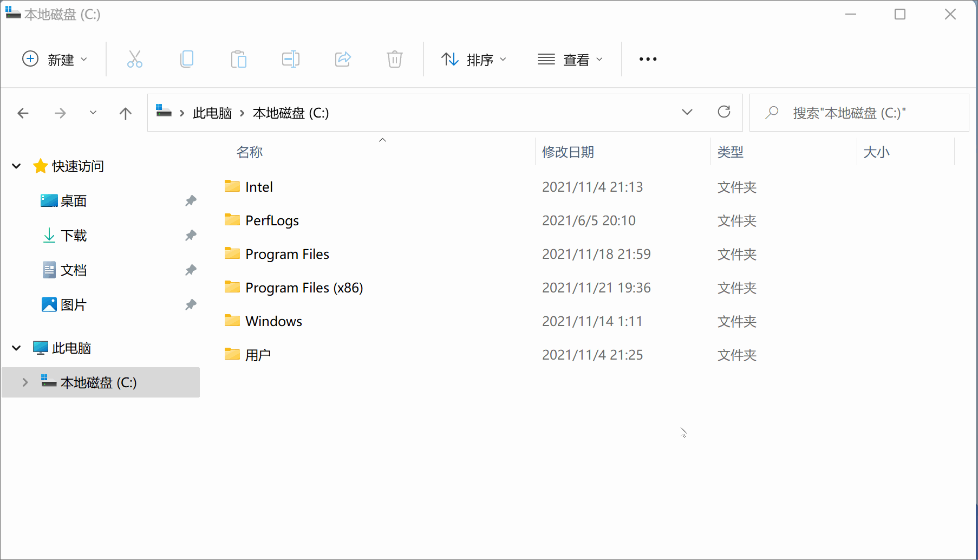Cut the selected item using scissors icon
The image size is (978, 560).
(x=134, y=59)
